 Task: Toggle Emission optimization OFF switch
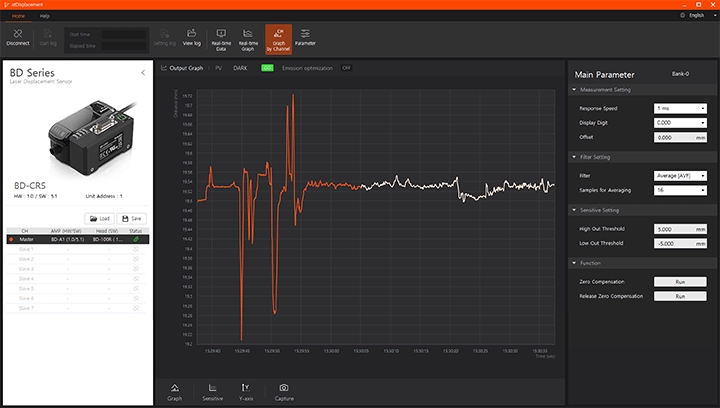pyautogui.click(x=346, y=68)
